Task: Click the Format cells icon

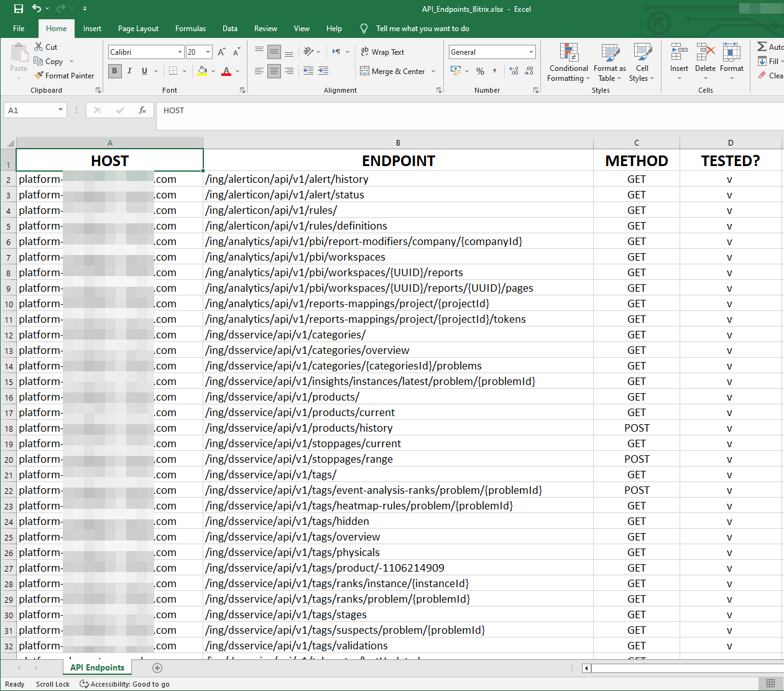Action: pos(731,52)
